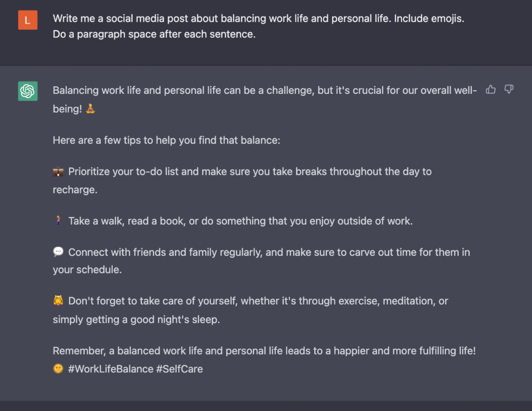This screenshot has width=532, height=411.
Task: Rate the response negatively with thumbs down
Action: [508, 90]
